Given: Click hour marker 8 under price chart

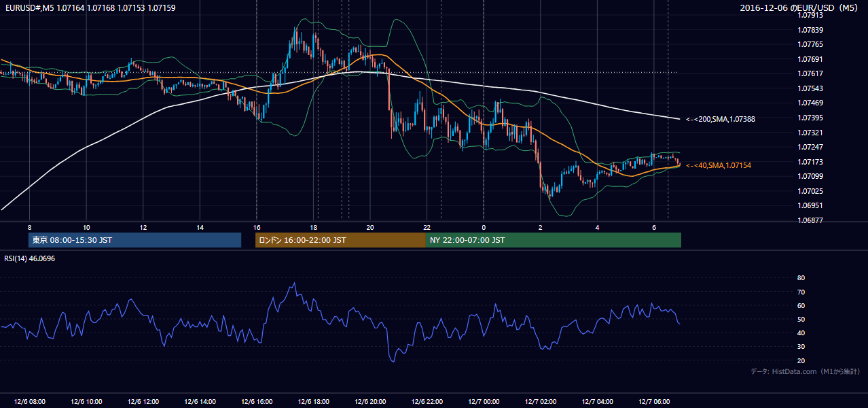Looking at the screenshot, I should (29, 226).
